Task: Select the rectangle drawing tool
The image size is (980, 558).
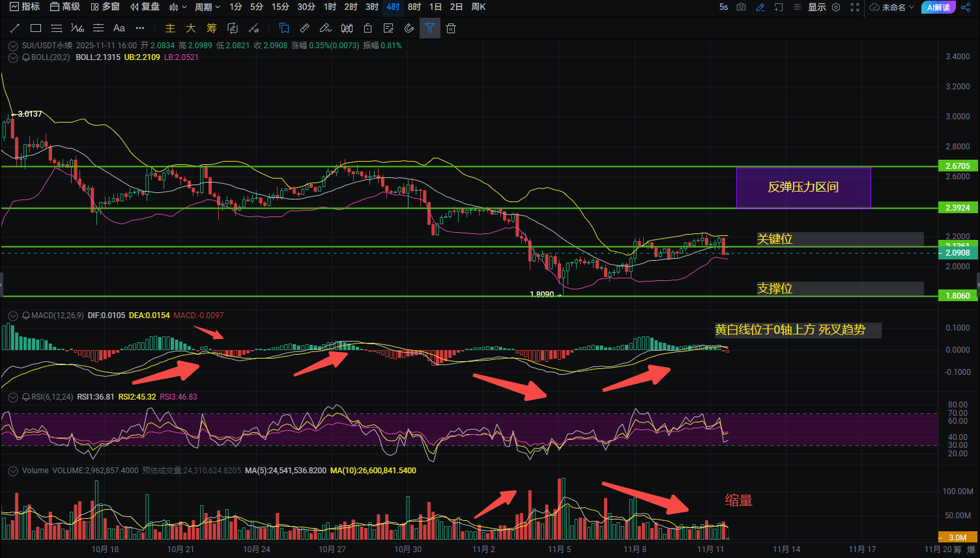Action: click(x=36, y=28)
